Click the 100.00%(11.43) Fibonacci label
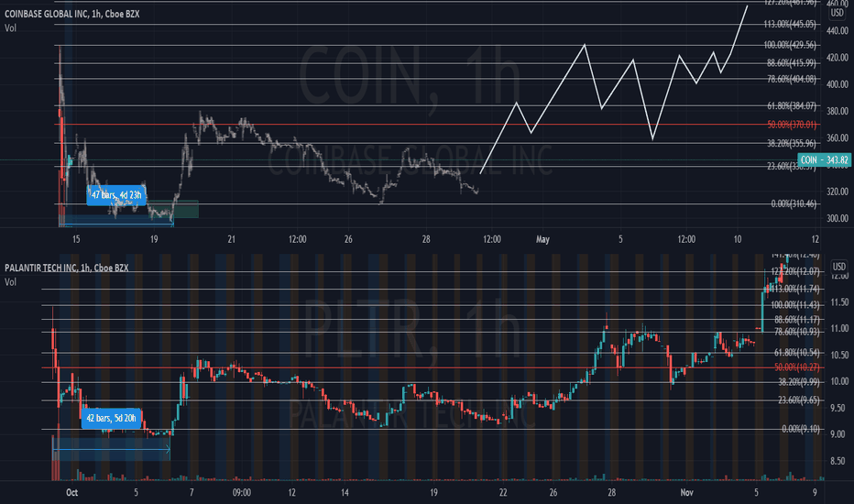854x504 pixels. pyautogui.click(x=795, y=304)
